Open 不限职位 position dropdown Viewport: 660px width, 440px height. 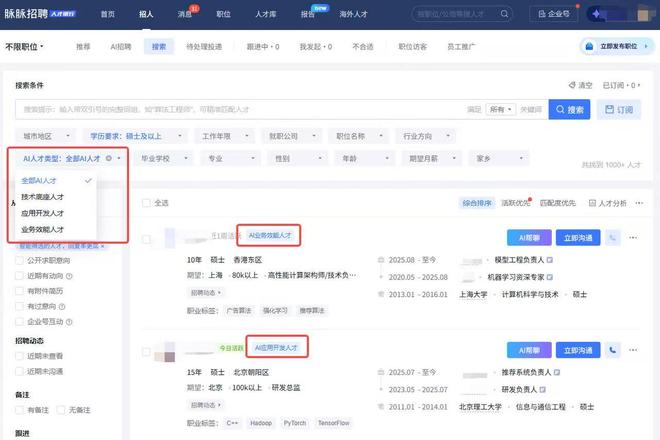(24, 46)
